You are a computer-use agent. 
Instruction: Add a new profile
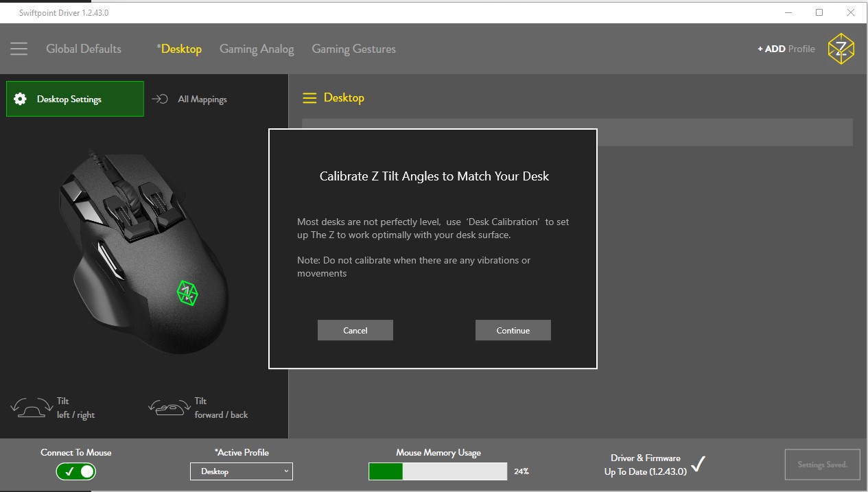tap(786, 49)
